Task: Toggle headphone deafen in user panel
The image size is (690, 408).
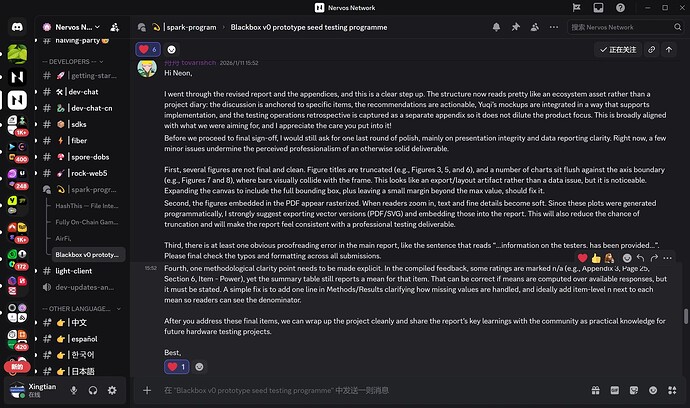Action: [93, 389]
